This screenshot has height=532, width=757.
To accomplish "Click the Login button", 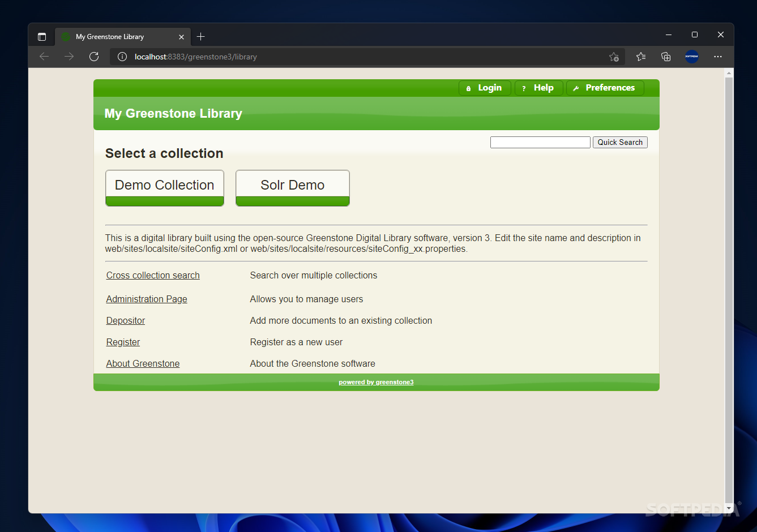I will [485, 88].
